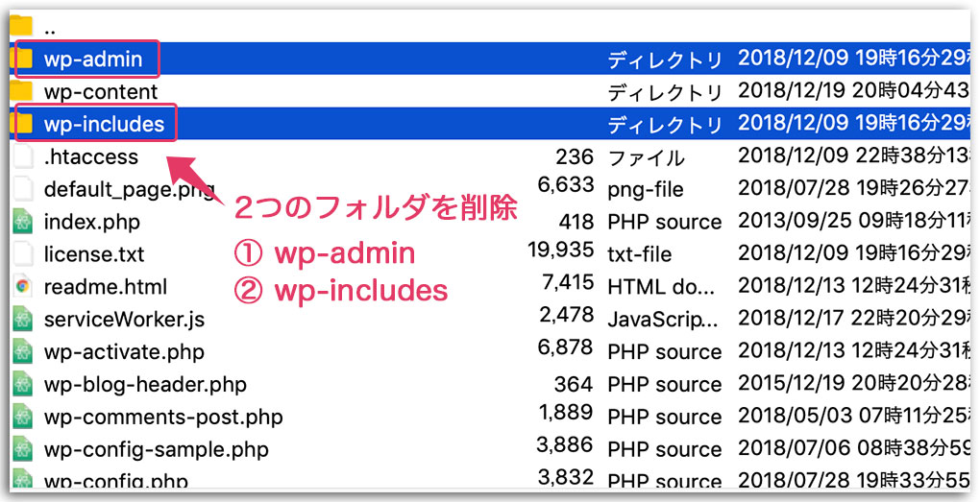Click the 'png-file' type cell
Viewport: 980px width, 502px height.
point(646,190)
